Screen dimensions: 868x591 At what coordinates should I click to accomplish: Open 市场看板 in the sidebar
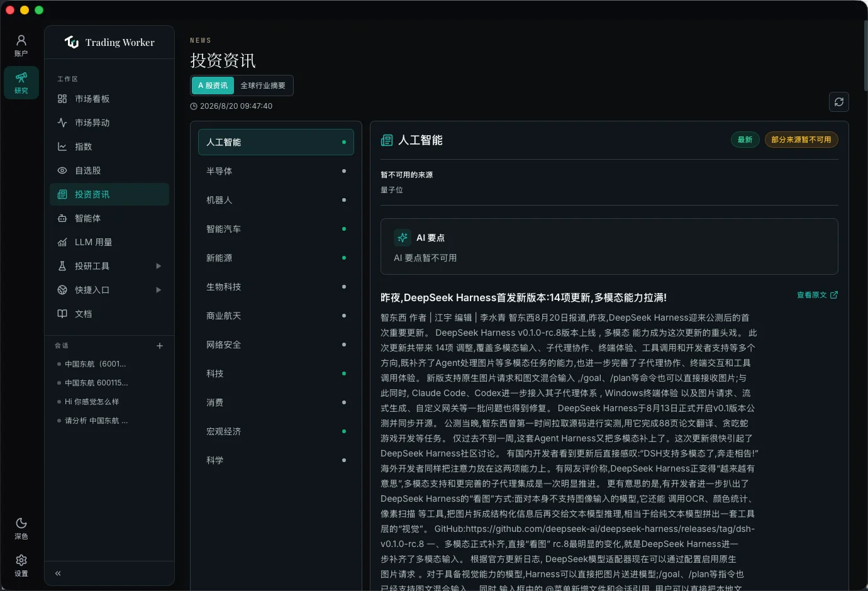pyautogui.click(x=109, y=99)
